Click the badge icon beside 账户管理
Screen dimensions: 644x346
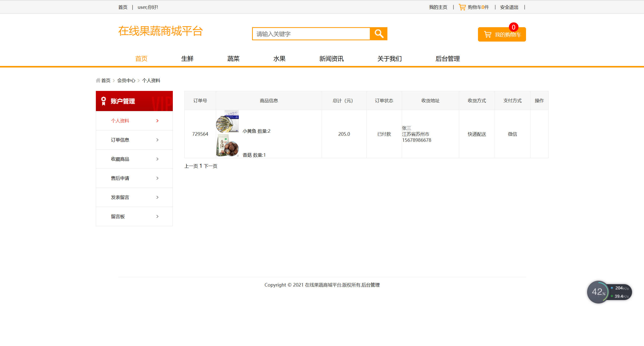pyautogui.click(x=103, y=101)
